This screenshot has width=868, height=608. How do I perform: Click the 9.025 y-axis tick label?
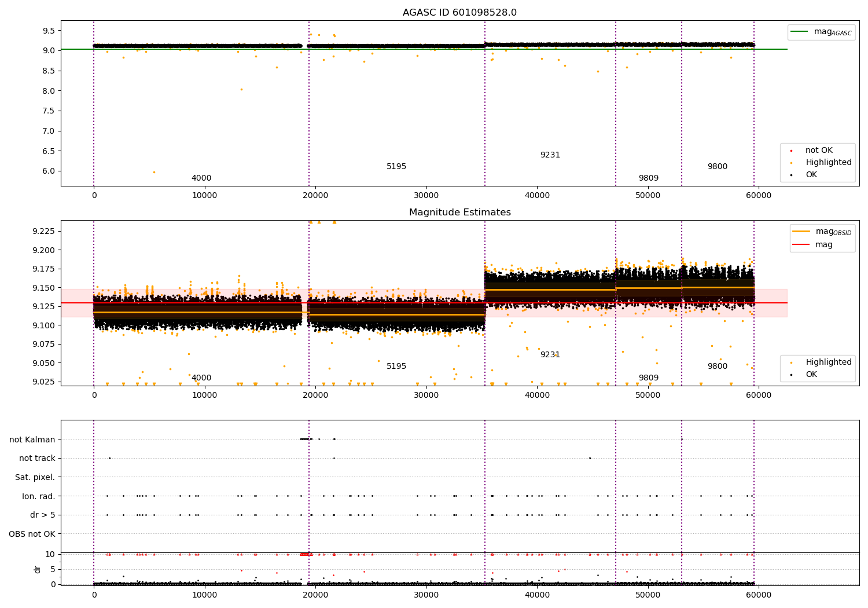click(x=44, y=382)
